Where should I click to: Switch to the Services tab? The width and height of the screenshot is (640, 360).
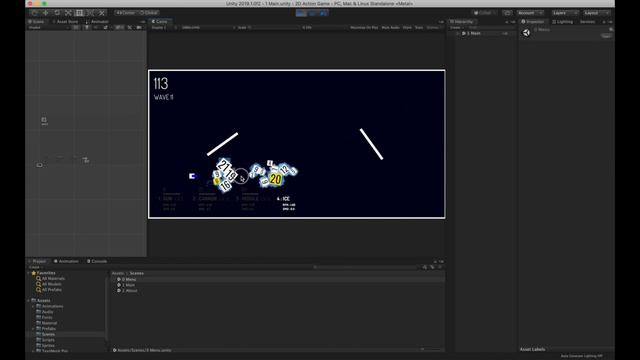588,22
